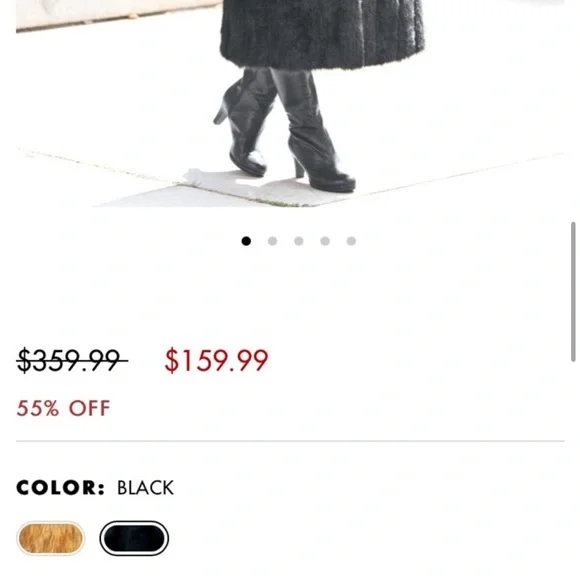Select the first carousel dot indicator

pos(246,241)
